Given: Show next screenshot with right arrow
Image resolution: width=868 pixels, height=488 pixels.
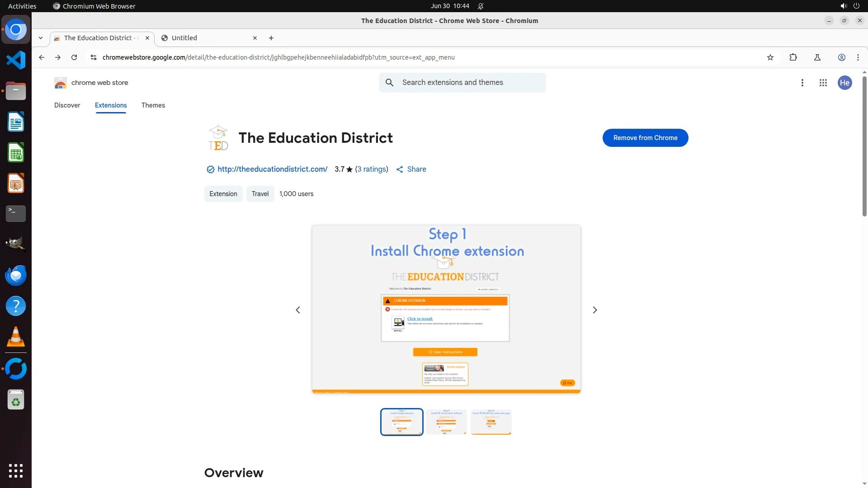Looking at the screenshot, I should [594, 310].
